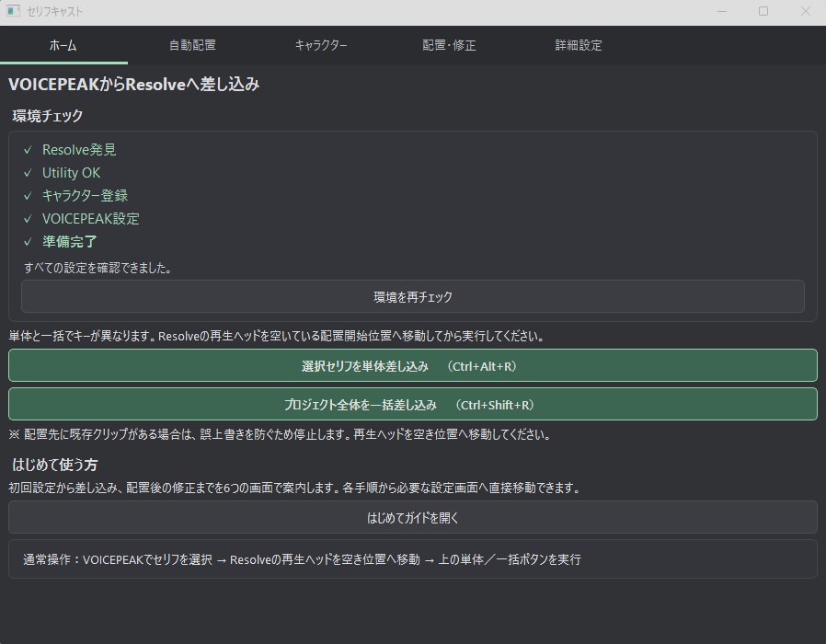Open the はじめてガイドを開く button
826x644 pixels.
(x=413, y=518)
